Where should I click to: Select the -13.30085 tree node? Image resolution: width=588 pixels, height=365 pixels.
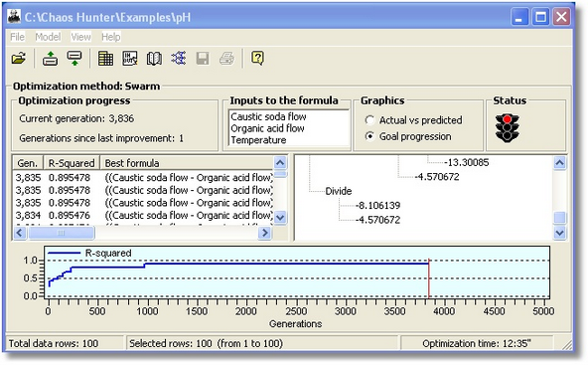point(467,162)
